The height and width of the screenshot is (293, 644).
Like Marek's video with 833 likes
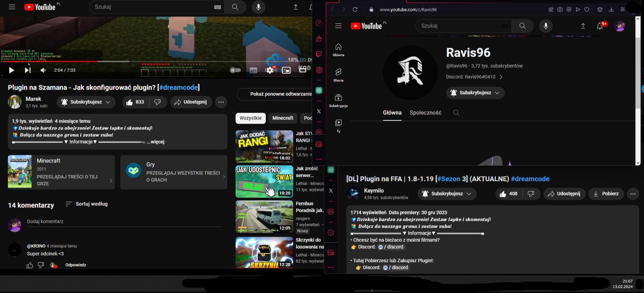(135, 102)
